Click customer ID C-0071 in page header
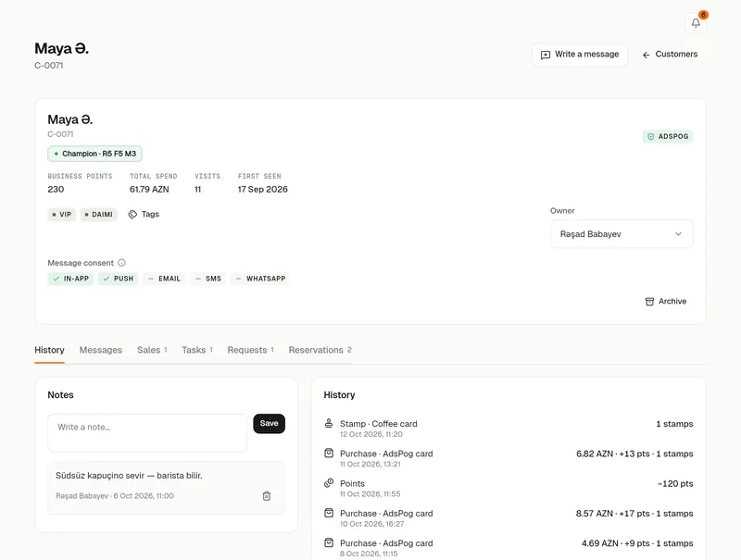Screen dimensions: 741x560 (49, 65)
